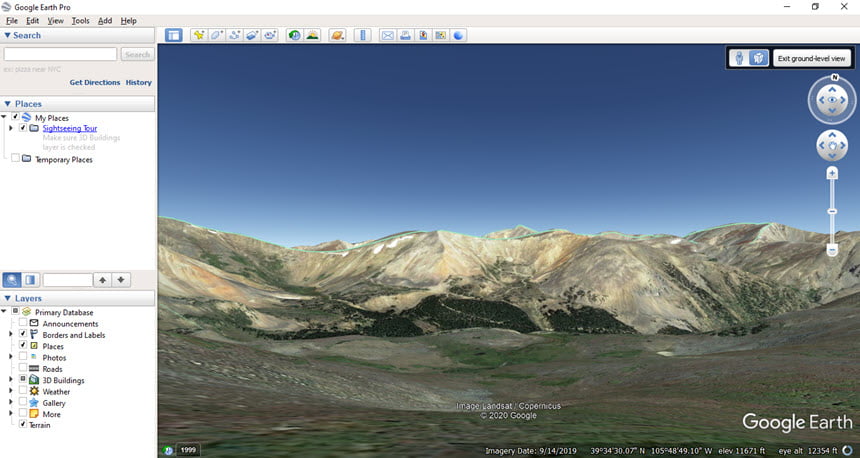Expand the Sightseeing Tour folder

pyautogui.click(x=10, y=128)
